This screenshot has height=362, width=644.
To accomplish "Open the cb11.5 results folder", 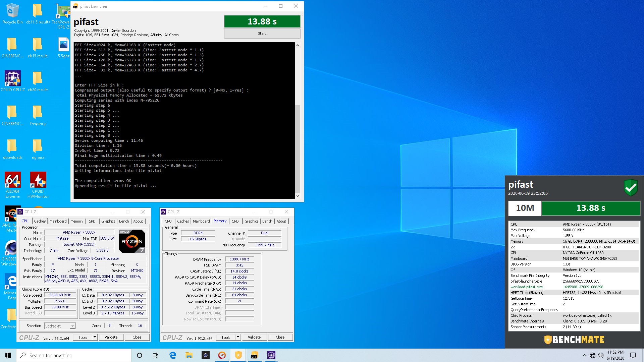I will [38, 14].
